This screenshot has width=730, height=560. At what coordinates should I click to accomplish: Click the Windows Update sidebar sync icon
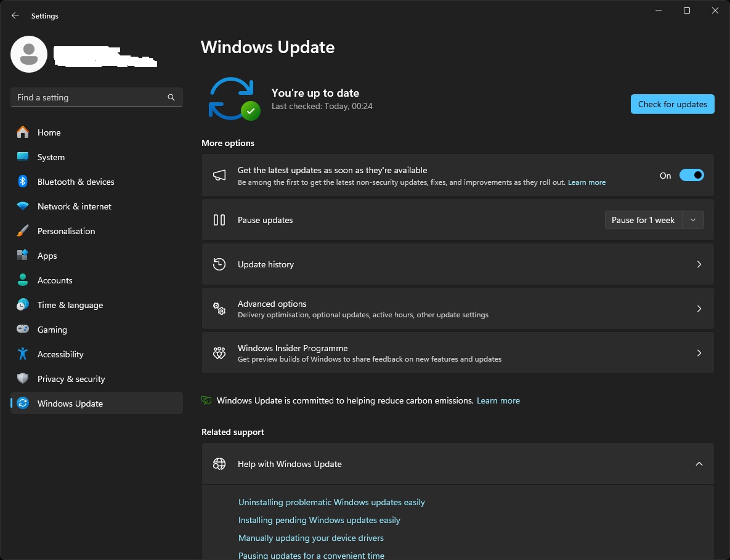pos(22,403)
